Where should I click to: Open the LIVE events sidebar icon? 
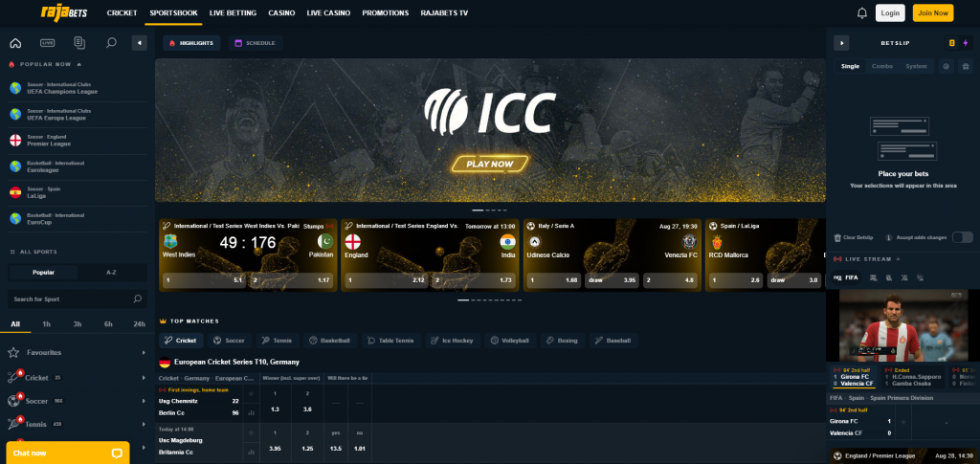pos(48,43)
